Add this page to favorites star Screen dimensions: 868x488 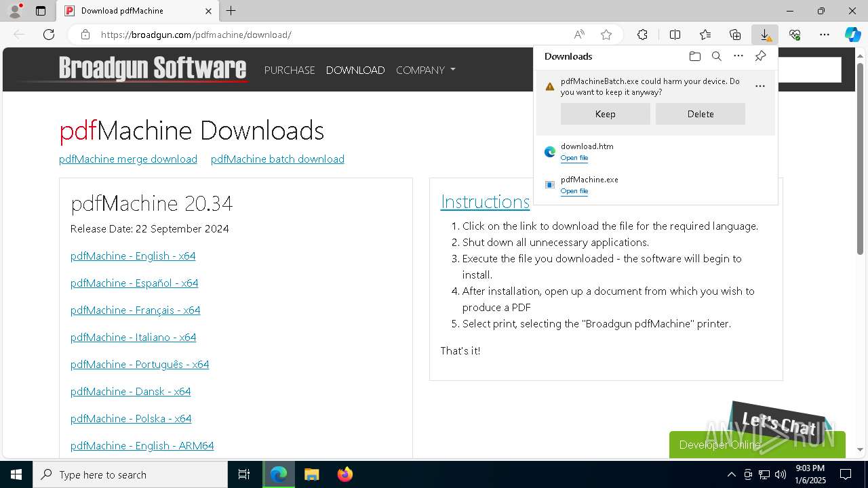606,35
